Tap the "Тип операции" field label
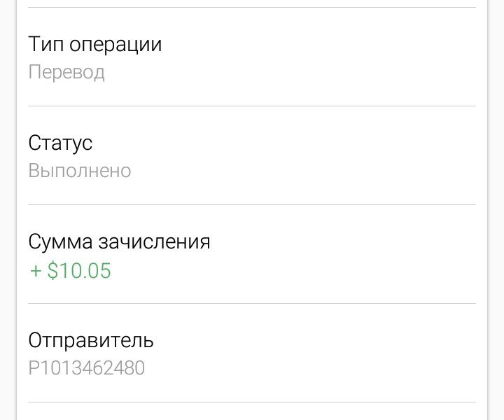Viewport: 504px width, 420px height. point(94,44)
